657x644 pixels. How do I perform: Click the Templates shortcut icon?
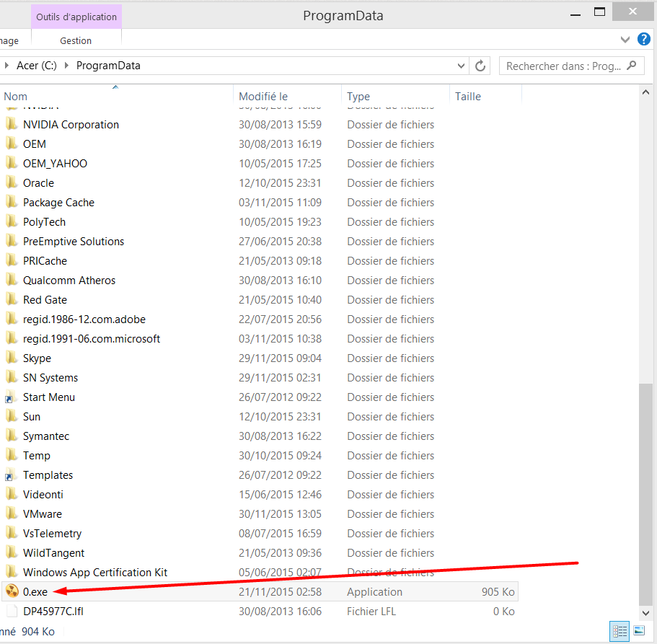[11, 475]
